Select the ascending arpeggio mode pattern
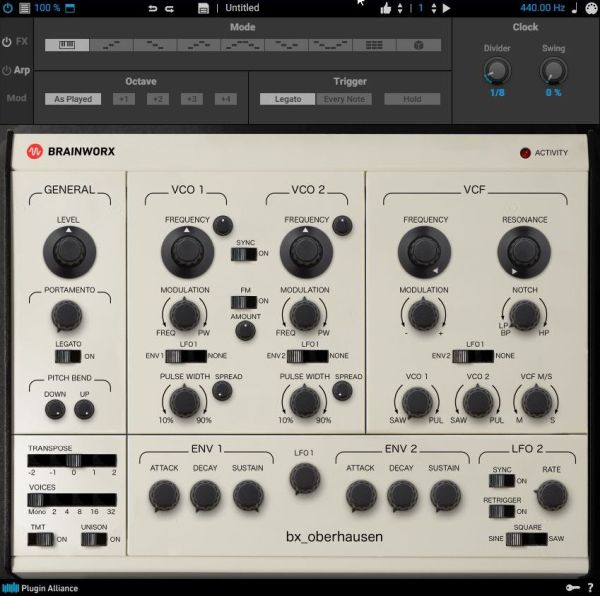Screen dimensions: 600x596 [x=111, y=45]
